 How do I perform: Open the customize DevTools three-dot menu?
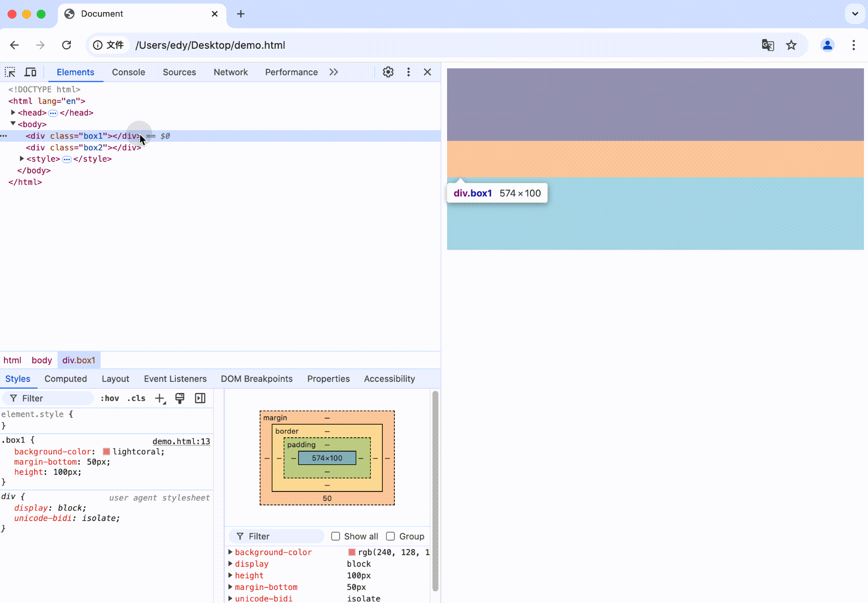click(x=408, y=72)
